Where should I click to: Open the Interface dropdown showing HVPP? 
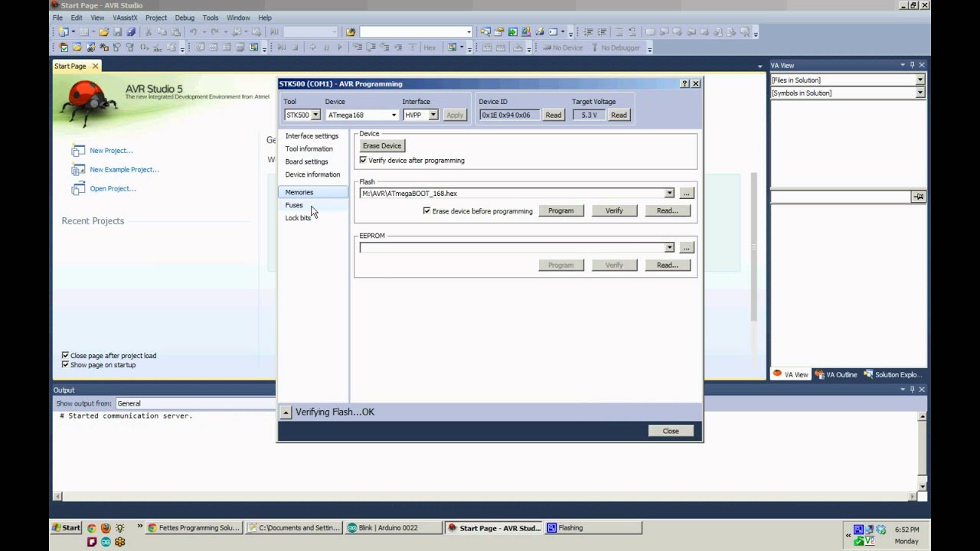click(433, 116)
